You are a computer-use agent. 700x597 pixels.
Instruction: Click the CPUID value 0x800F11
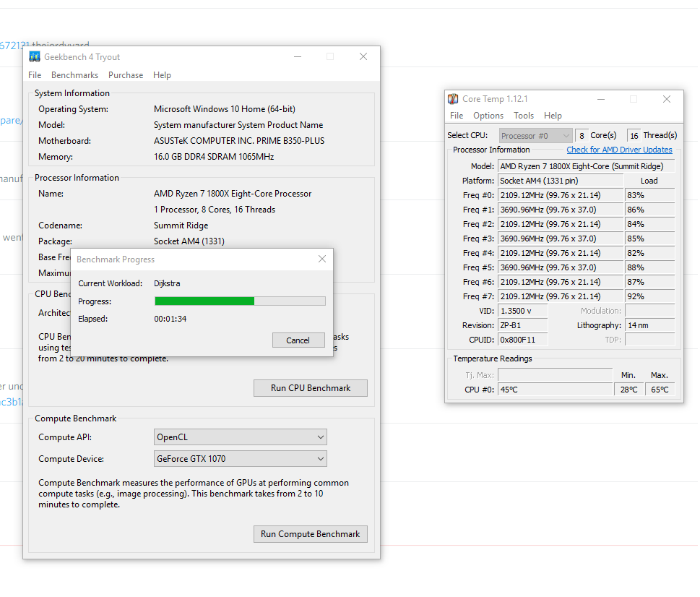(x=522, y=340)
